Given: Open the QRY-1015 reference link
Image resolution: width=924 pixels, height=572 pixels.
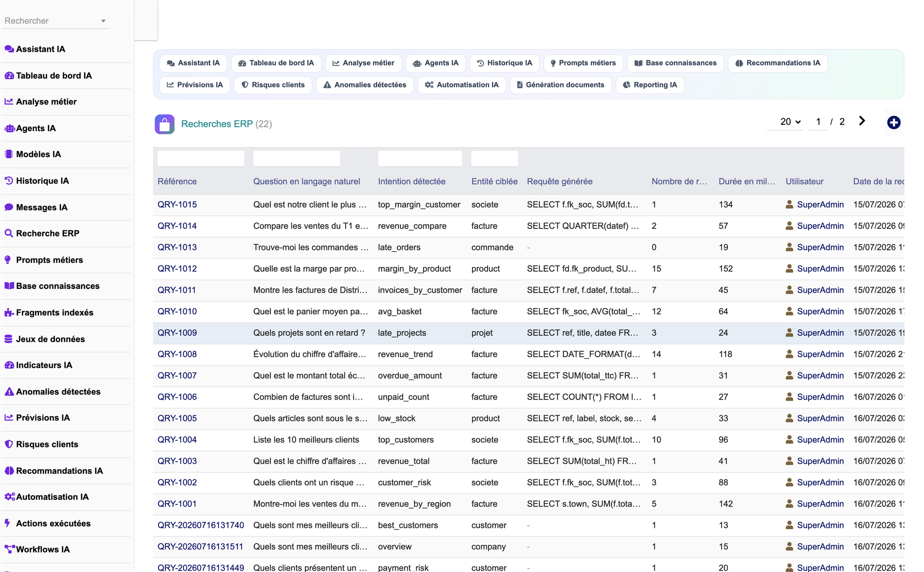Looking at the screenshot, I should pyautogui.click(x=177, y=205).
